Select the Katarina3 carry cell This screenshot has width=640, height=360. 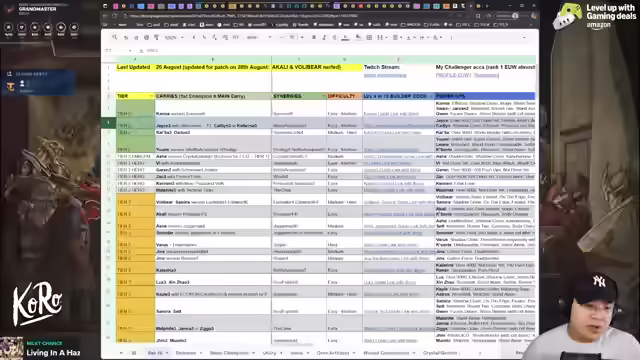pyautogui.click(x=213, y=268)
